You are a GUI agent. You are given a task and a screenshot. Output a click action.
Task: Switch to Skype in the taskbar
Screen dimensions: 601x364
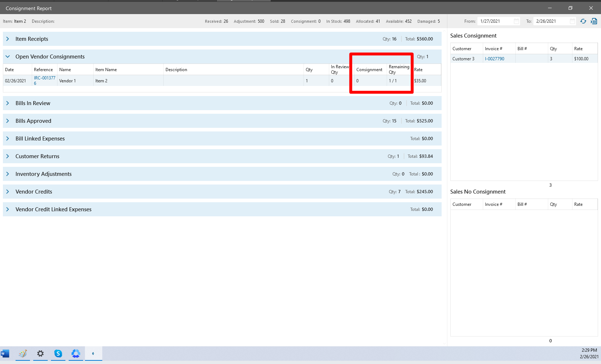coord(58,354)
